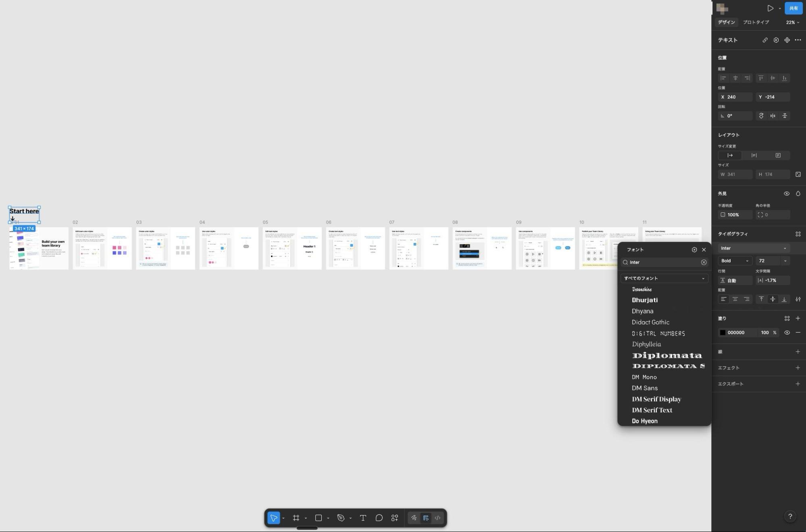This screenshot has width=806, height=532.
Task: Select the Rectangle shape tool
Action: click(x=318, y=518)
